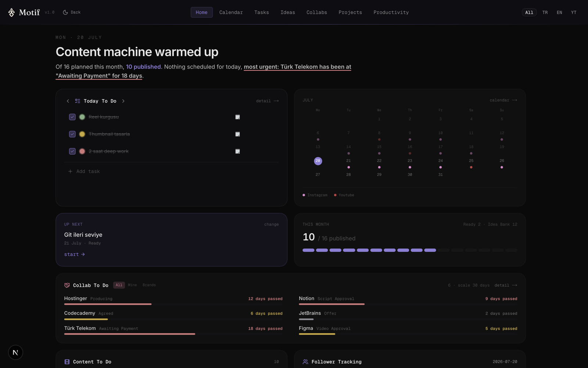Image resolution: width=588 pixels, height=368 pixels.
Task: Click the moon icon beside Dark
Action: [x=65, y=13]
